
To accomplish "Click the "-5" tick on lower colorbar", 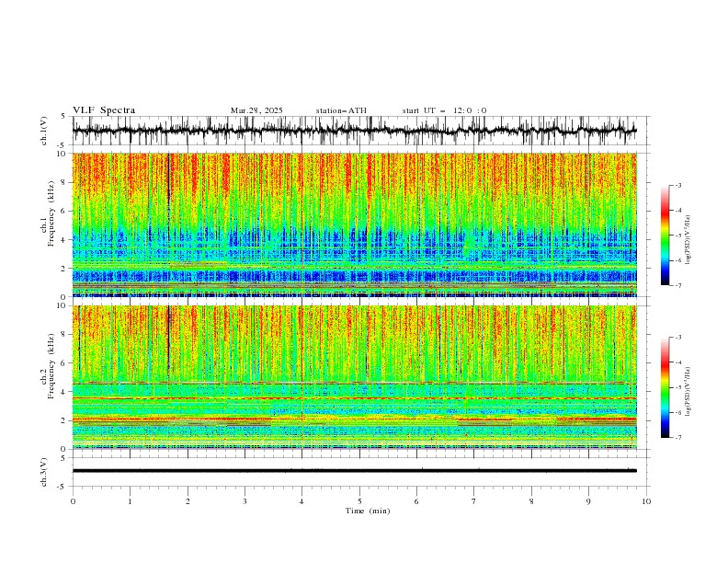I will click(678, 387).
